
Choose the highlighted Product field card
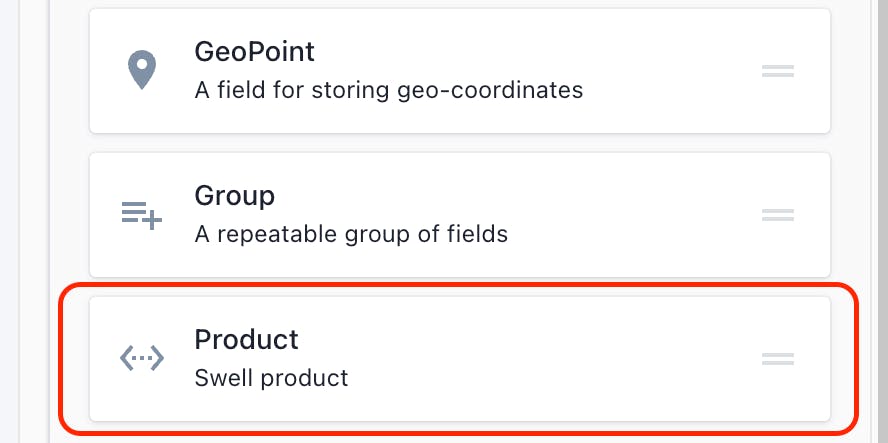(460, 359)
